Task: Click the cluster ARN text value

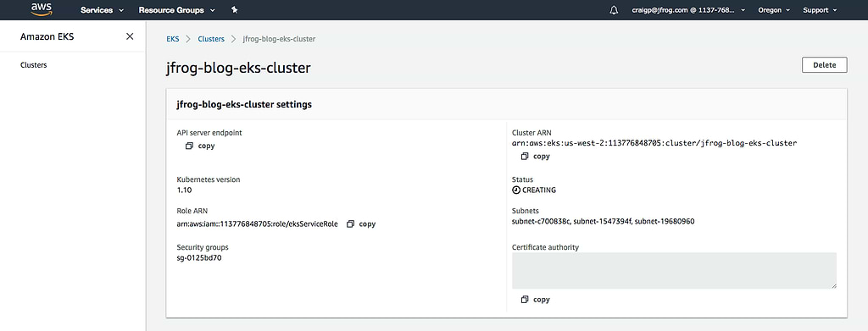Action: (654, 143)
